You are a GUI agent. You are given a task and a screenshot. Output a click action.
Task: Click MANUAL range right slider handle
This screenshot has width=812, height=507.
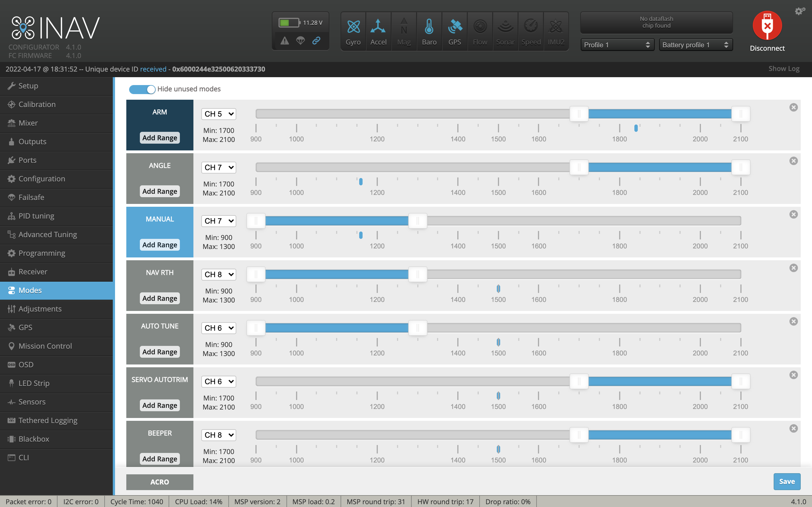417,221
